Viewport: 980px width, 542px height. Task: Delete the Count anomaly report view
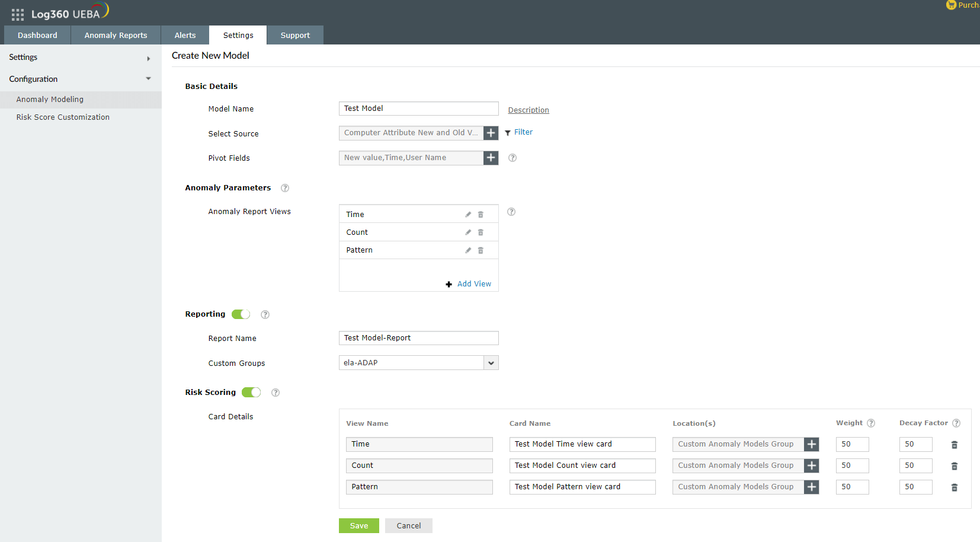481,232
